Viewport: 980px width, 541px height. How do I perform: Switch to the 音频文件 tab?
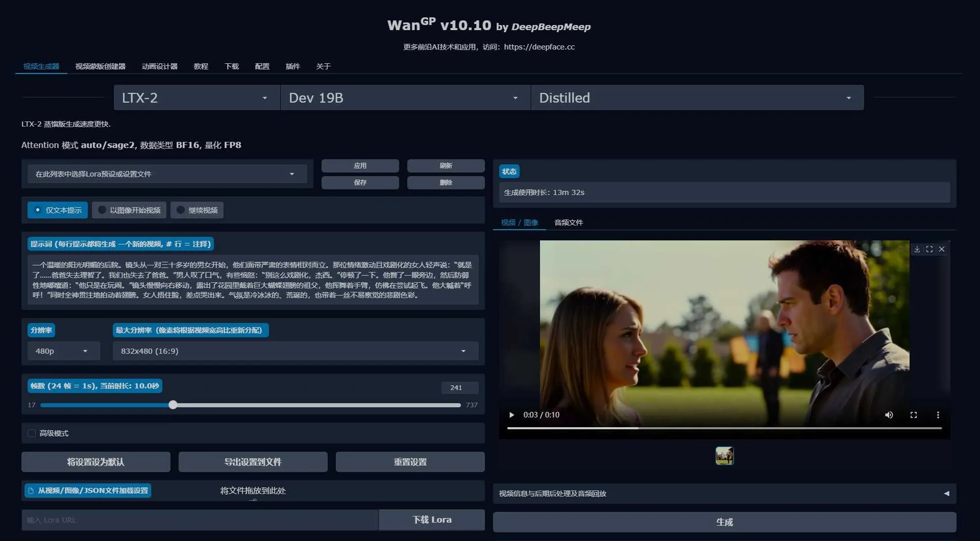click(x=568, y=223)
